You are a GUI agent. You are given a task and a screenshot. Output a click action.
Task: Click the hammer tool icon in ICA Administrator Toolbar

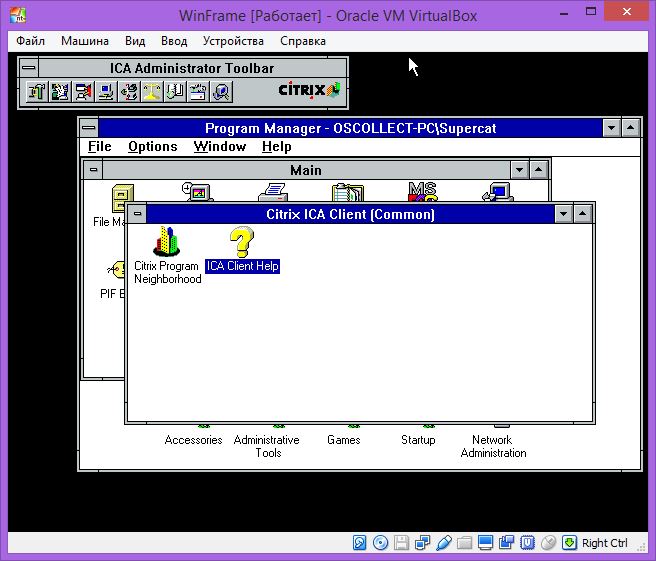[37, 91]
